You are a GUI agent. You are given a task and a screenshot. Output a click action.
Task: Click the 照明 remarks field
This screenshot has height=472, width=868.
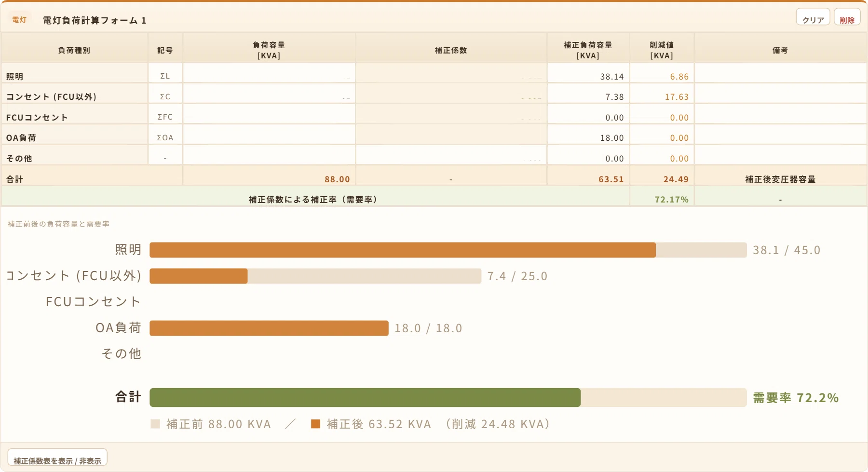pos(780,73)
